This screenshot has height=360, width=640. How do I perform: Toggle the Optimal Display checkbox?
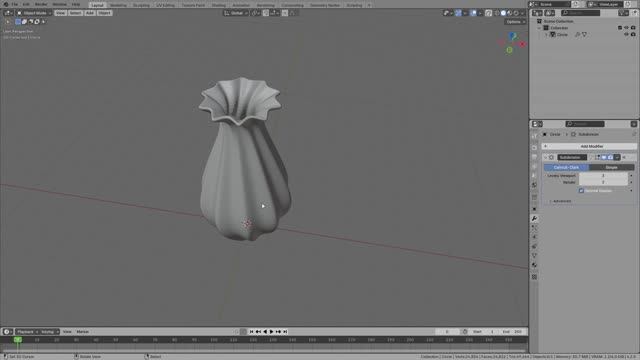(581, 191)
